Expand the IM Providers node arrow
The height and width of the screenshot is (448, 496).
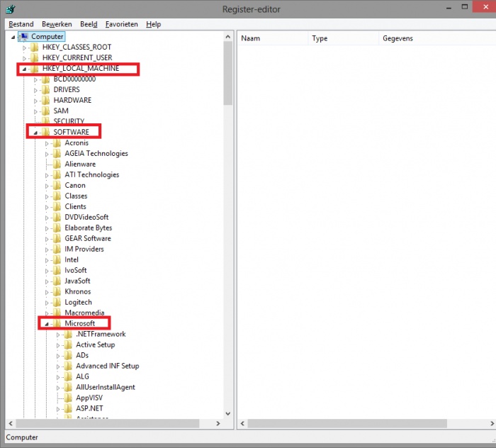[47, 250]
